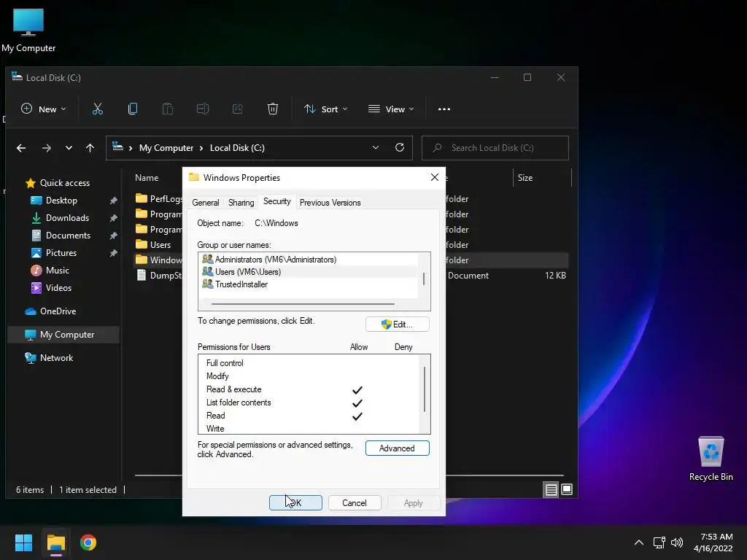The width and height of the screenshot is (747, 560).
Task: Show hidden tray icons chevron
Action: pyautogui.click(x=639, y=542)
